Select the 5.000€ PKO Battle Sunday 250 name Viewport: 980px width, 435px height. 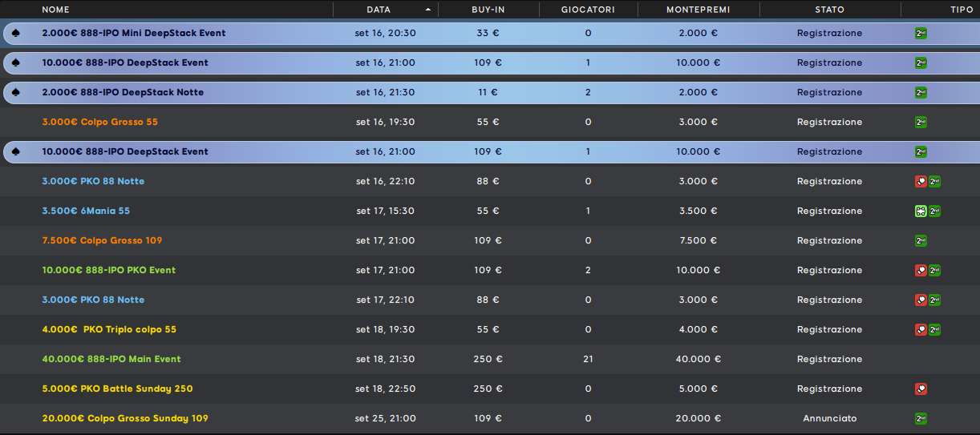[x=117, y=389]
